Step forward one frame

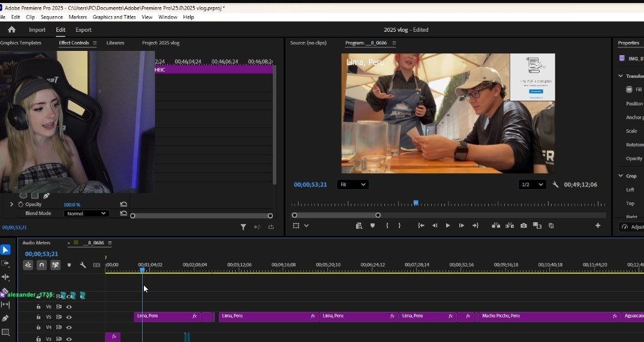coord(461,226)
